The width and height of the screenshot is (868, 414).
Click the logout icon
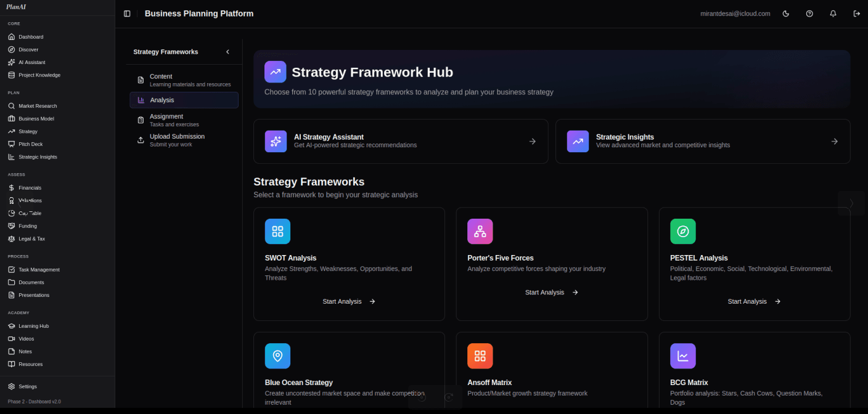[x=856, y=14]
